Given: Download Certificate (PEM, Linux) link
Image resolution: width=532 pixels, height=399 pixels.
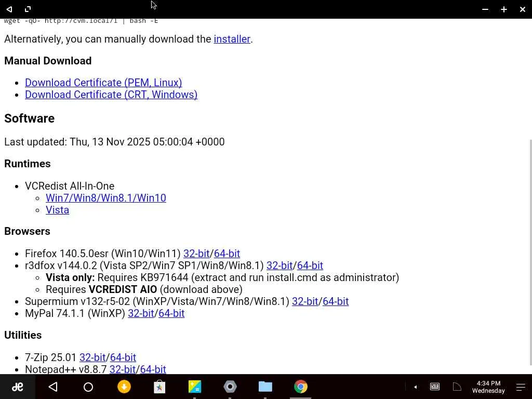Looking at the screenshot, I should point(103,83).
